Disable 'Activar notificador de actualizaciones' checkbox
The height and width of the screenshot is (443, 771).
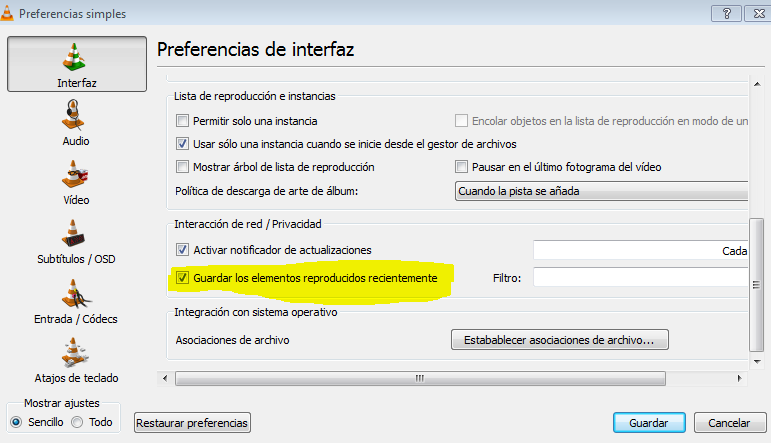[182, 250]
